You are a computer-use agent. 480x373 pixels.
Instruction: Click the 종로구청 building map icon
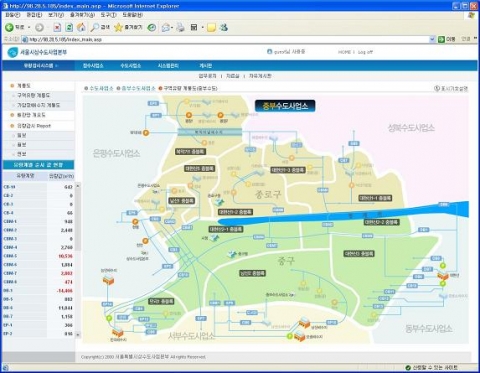219,202
